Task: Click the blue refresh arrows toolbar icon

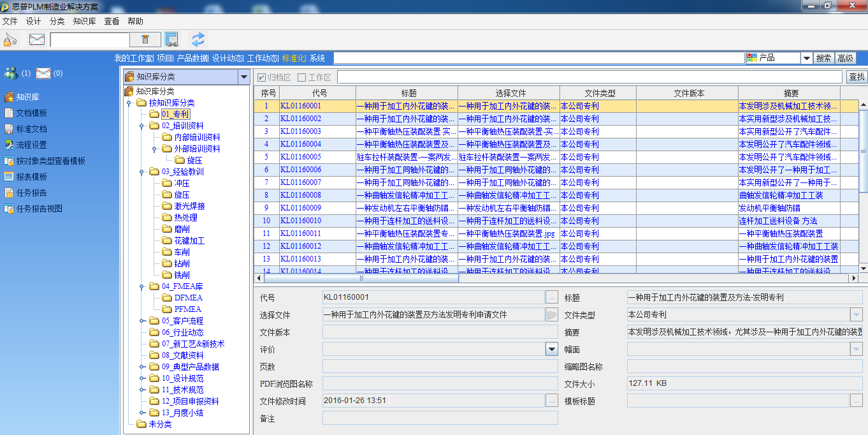Action: 198,40
